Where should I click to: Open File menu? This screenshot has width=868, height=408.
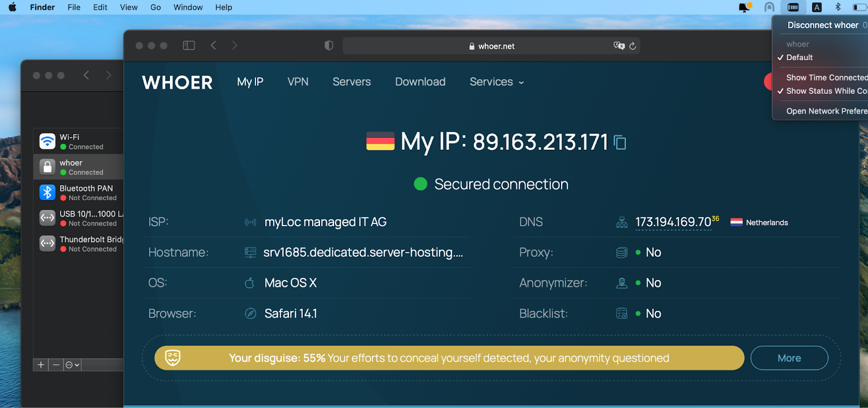tap(74, 7)
